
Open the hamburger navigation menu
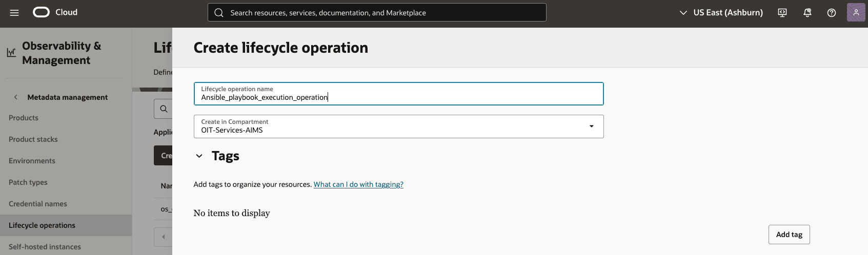(x=14, y=13)
